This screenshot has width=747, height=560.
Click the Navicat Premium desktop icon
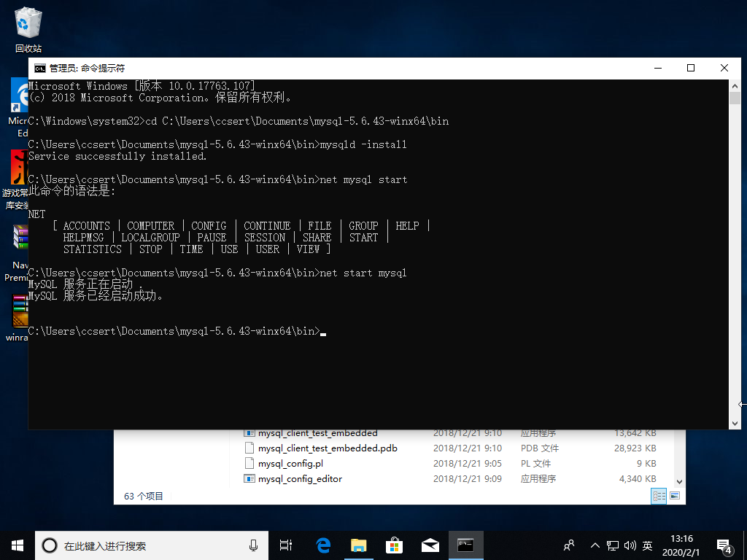[17, 252]
